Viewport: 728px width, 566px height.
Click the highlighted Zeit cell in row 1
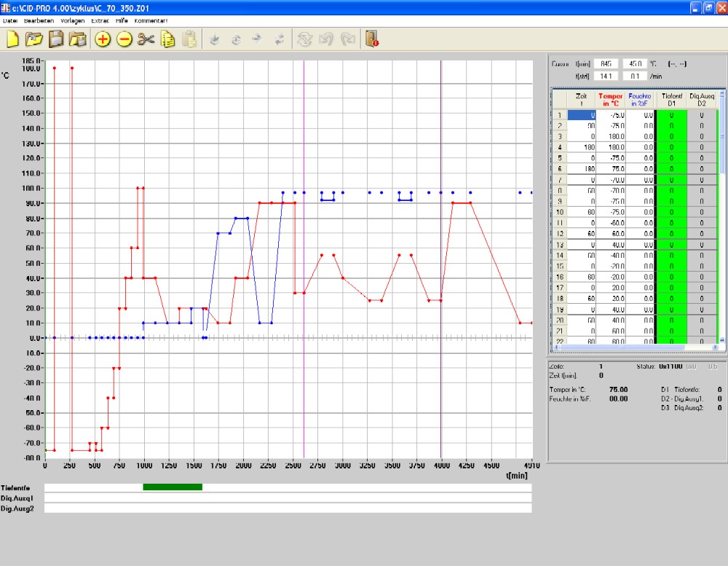pos(581,115)
